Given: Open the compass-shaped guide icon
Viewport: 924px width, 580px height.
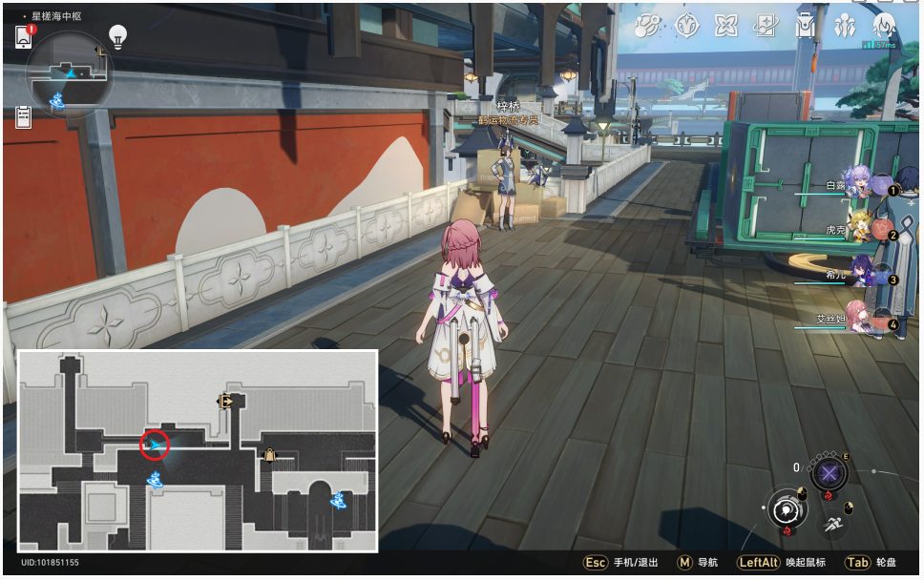Looking at the screenshot, I should point(687,26).
